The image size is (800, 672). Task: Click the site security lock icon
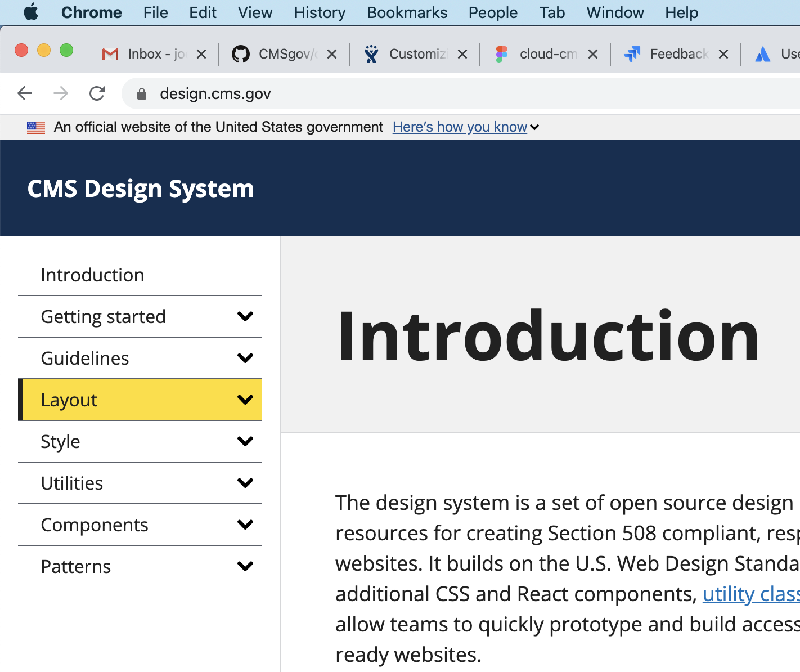141,93
